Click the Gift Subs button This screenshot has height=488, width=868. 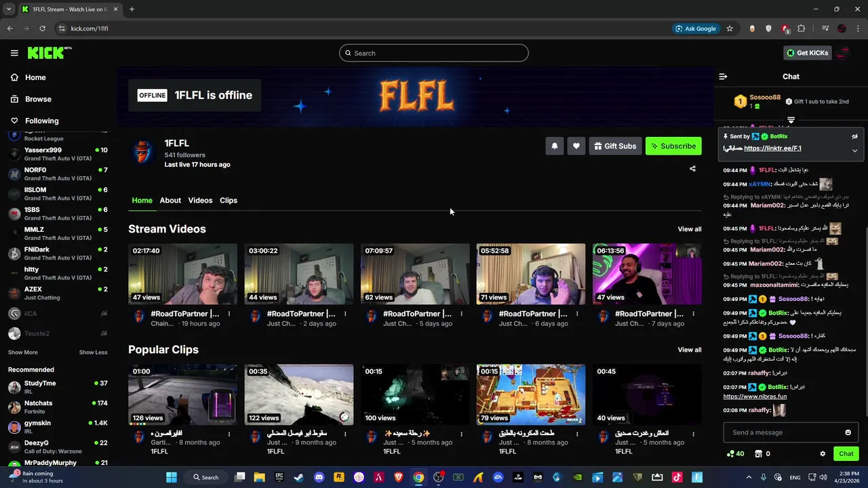pyautogui.click(x=615, y=146)
